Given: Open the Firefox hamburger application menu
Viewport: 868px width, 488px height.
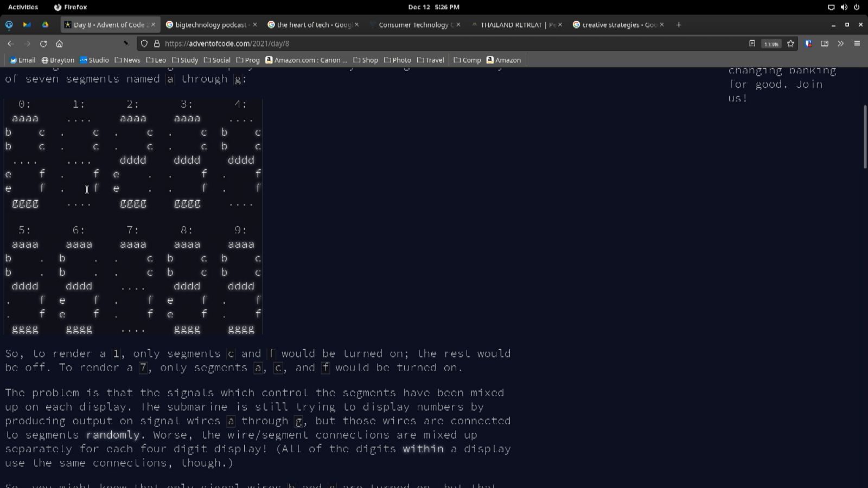Looking at the screenshot, I should tap(858, 44).
